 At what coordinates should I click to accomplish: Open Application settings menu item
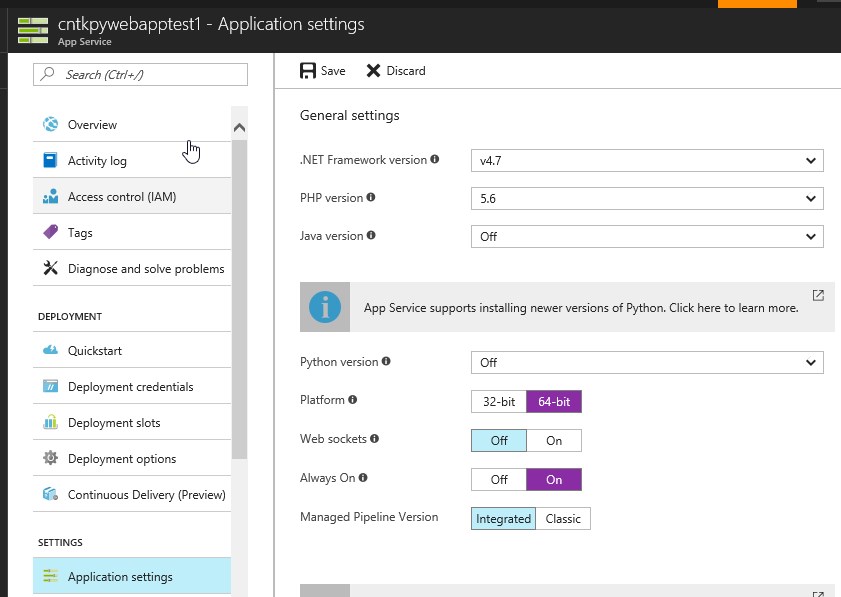(132, 576)
